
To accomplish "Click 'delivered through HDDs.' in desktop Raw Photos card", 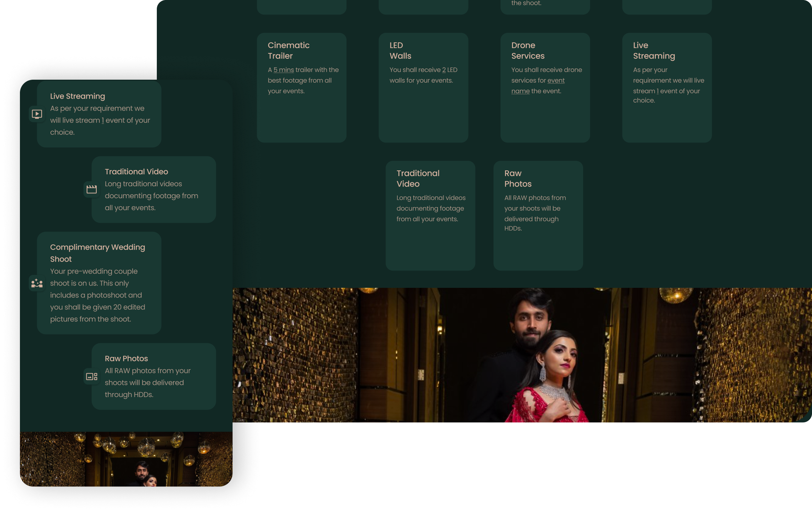I will pyautogui.click(x=531, y=223).
